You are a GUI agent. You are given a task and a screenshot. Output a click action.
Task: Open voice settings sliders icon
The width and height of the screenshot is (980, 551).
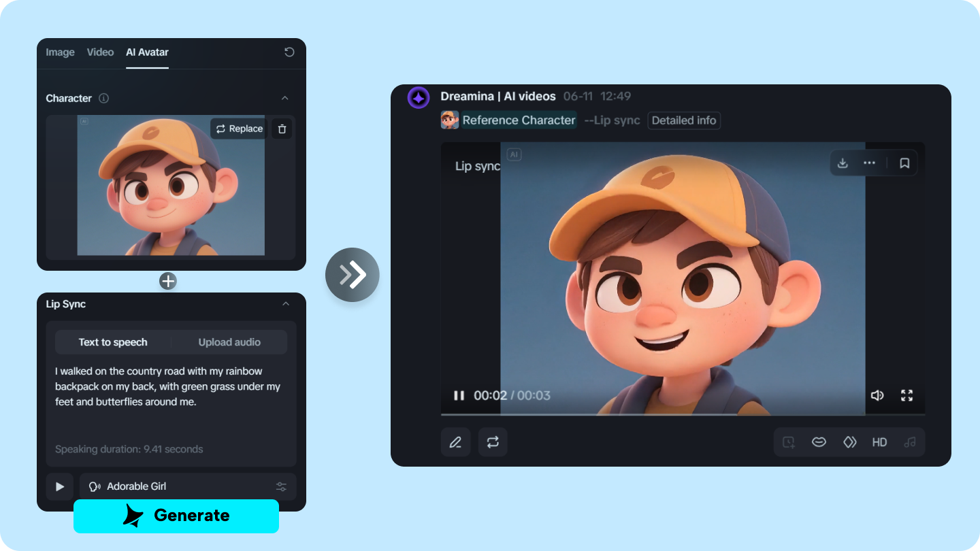pyautogui.click(x=282, y=486)
